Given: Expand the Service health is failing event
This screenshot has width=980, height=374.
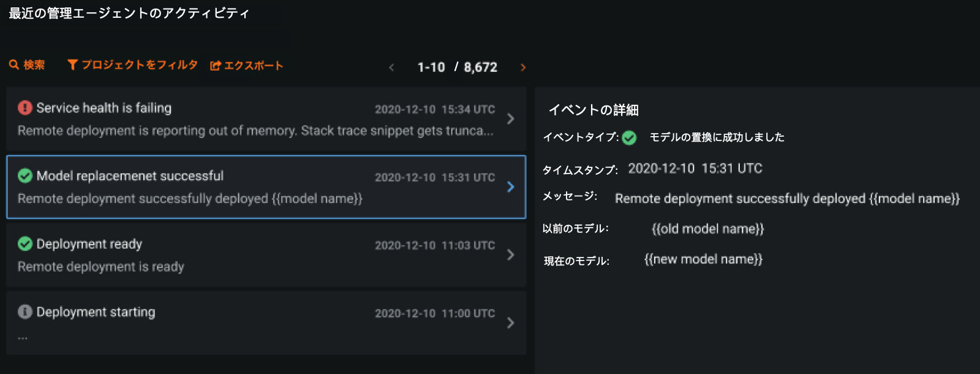Looking at the screenshot, I should point(510,119).
